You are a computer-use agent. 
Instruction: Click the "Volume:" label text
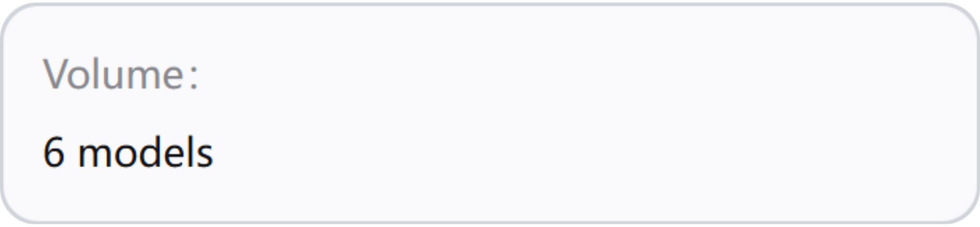point(121,75)
